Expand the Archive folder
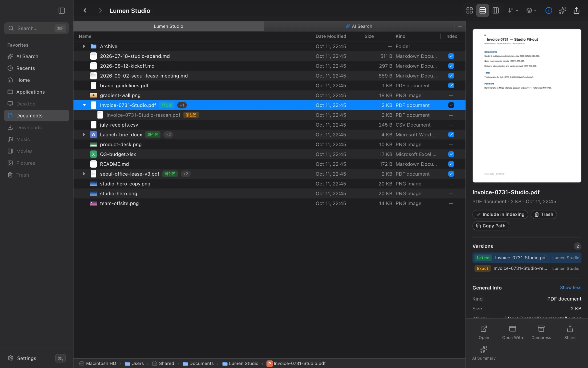The image size is (588, 368). point(84,46)
